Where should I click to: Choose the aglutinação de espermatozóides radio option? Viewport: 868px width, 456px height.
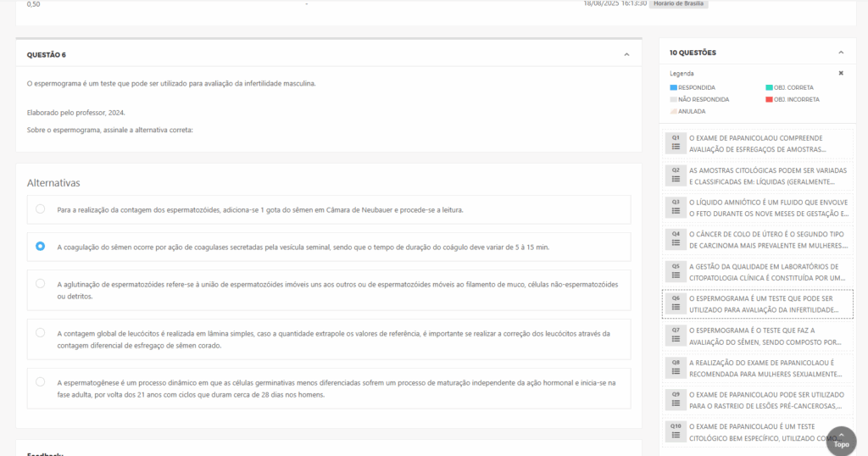(x=41, y=284)
